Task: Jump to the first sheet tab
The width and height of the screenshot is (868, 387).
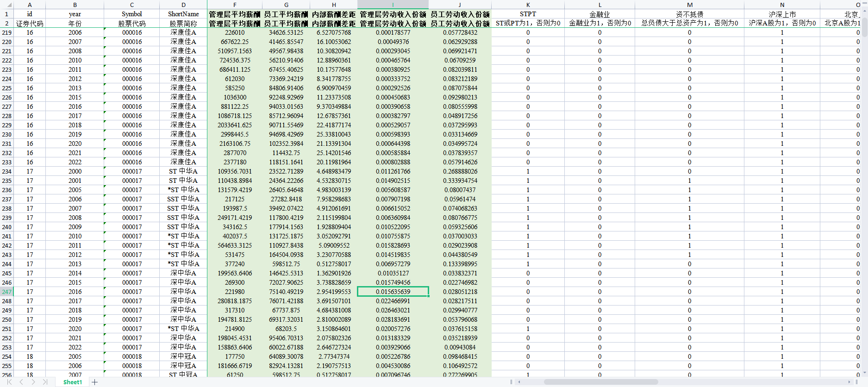Action: (9, 382)
